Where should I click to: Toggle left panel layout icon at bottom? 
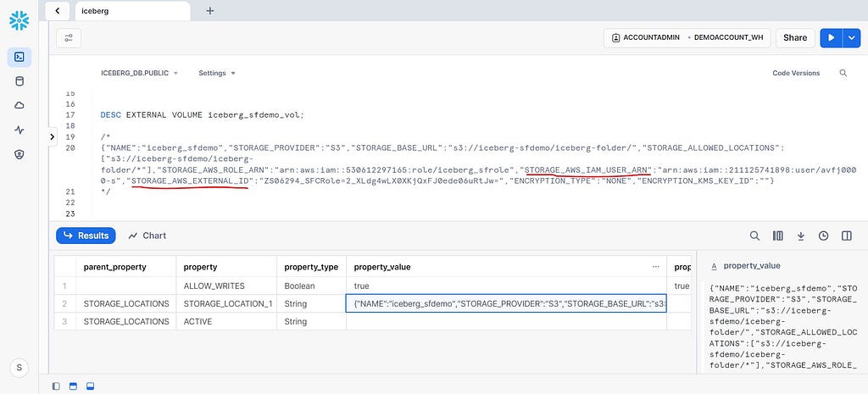click(x=56, y=386)
